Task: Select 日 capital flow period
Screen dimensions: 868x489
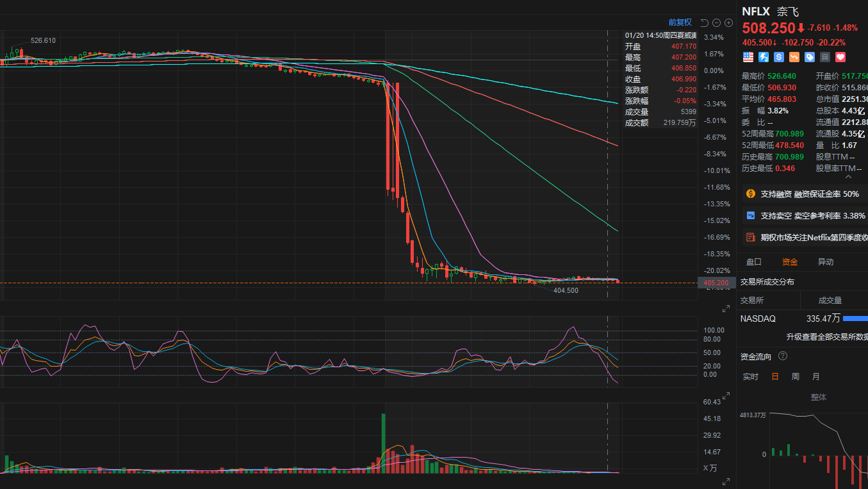Action: (775, 377)
